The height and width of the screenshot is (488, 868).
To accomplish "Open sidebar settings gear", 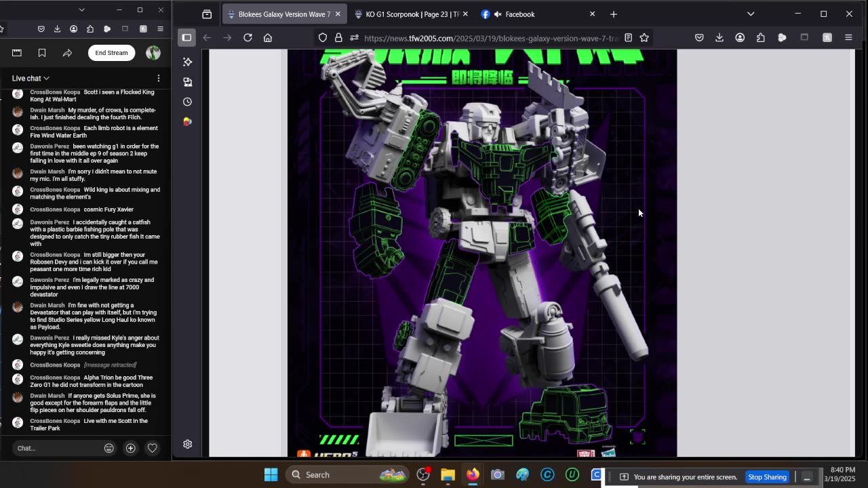I will pos(188,444).
